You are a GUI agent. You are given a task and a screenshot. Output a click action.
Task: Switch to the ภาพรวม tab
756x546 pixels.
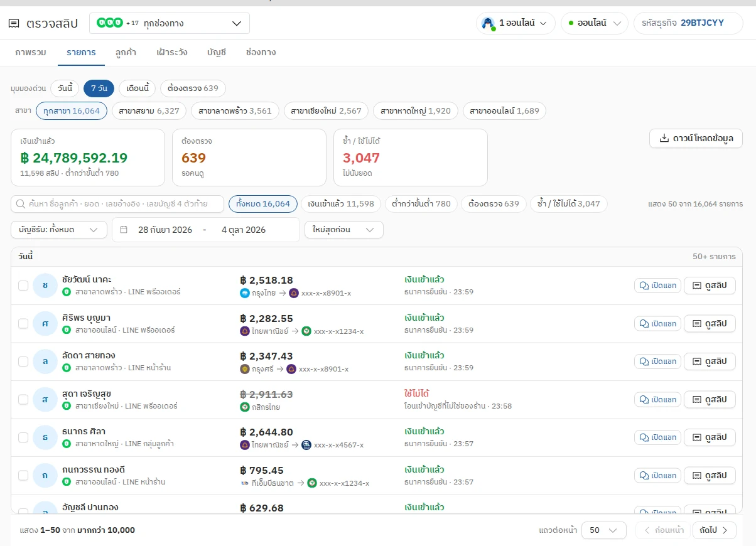[x=31, y=52]
